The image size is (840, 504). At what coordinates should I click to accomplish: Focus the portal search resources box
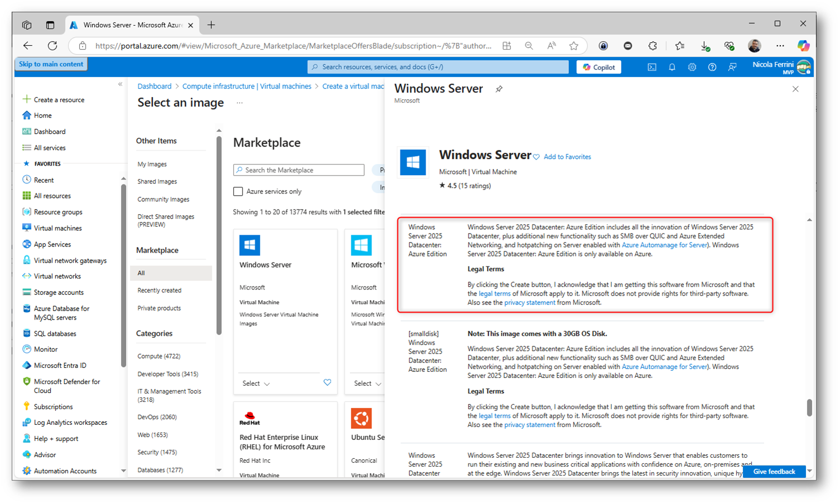coord(438,67)
